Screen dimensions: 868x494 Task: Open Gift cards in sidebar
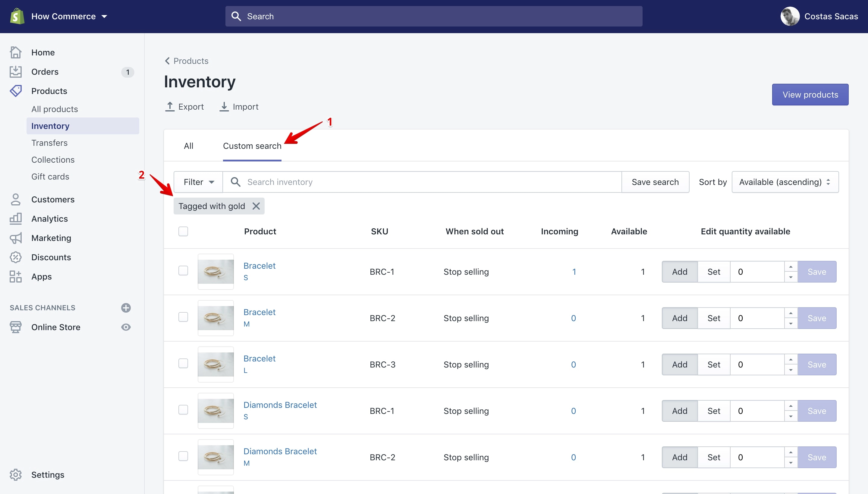[50, 177]
